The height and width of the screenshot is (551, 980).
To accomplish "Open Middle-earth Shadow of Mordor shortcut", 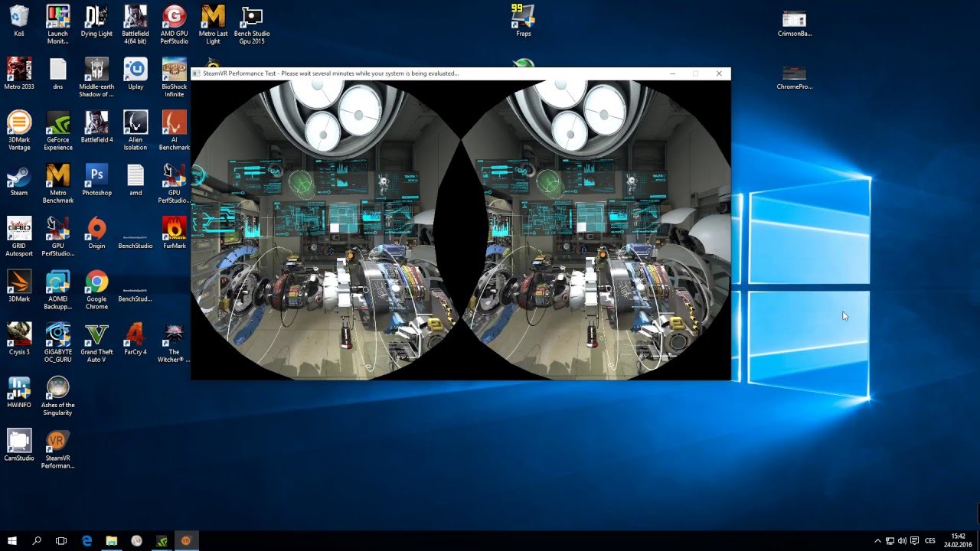I will pyautogui.click(x=96, y=77).
